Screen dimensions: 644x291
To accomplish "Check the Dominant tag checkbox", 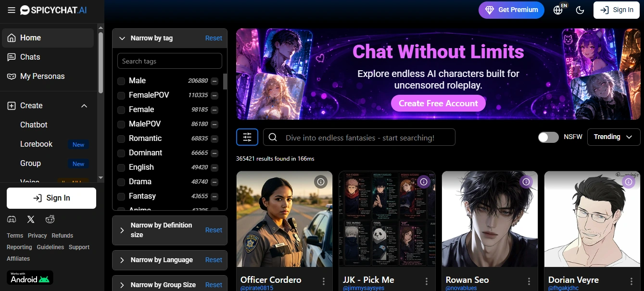I will [121, 153].
